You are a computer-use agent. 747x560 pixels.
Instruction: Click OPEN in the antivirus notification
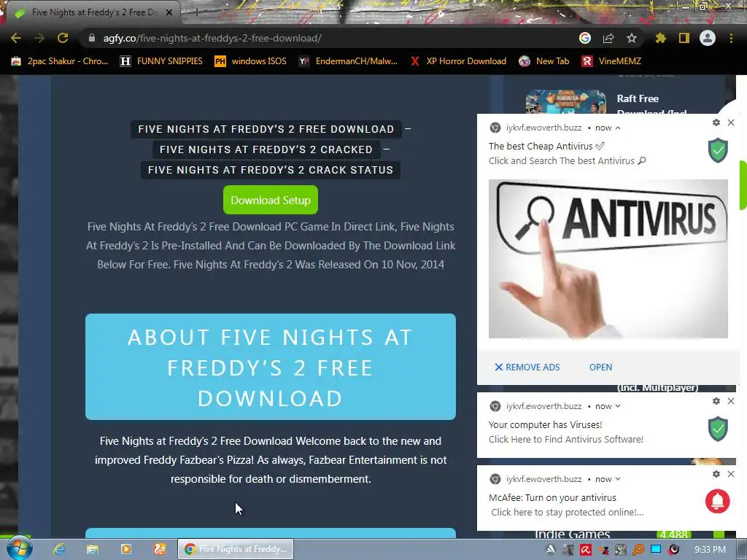coord(601,367)
